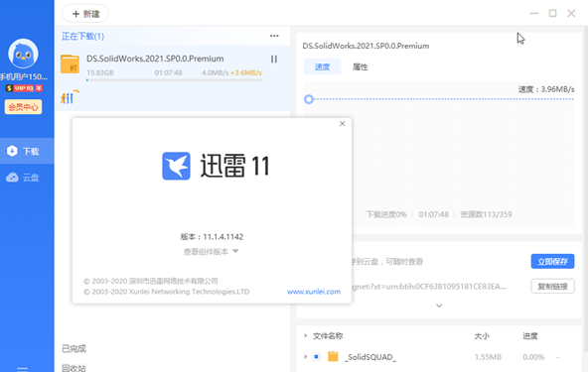
Task: Click the 大小 column header
Action: [x=482, y=336]
